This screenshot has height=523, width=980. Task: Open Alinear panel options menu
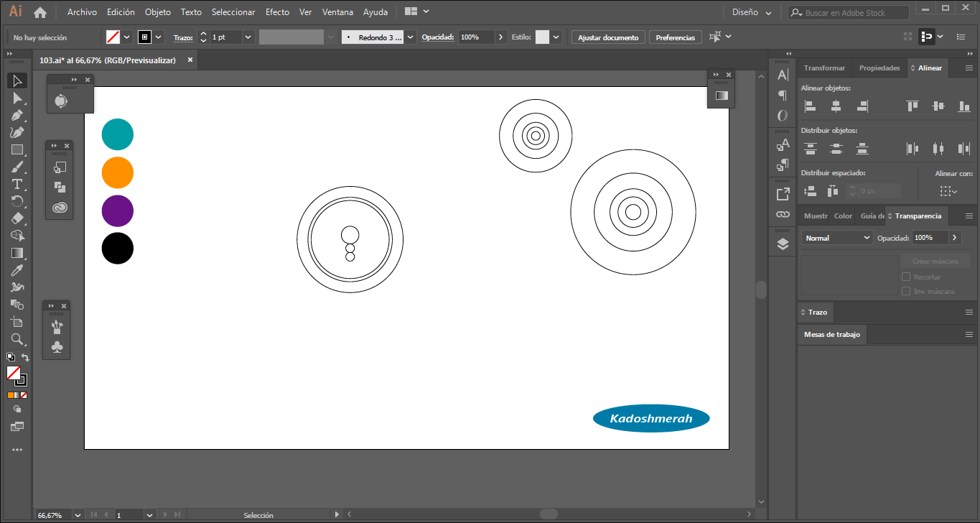[969, 68]
